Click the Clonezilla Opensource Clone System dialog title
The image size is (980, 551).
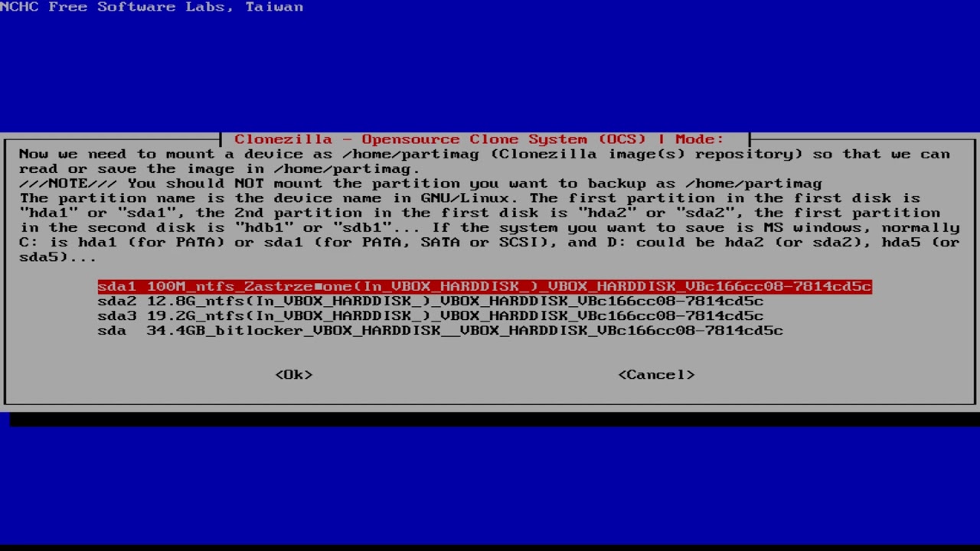(x=479, y=139)
